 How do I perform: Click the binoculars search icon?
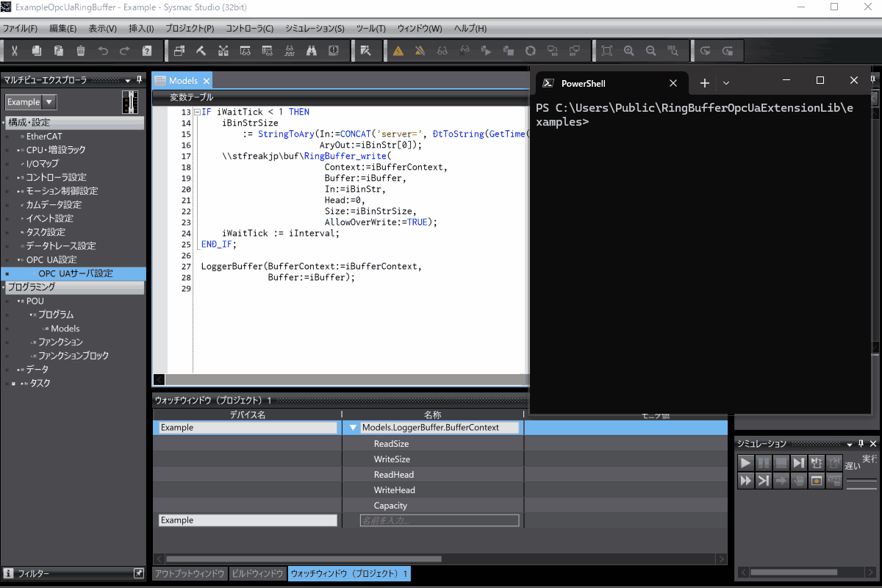pos(312,51)
